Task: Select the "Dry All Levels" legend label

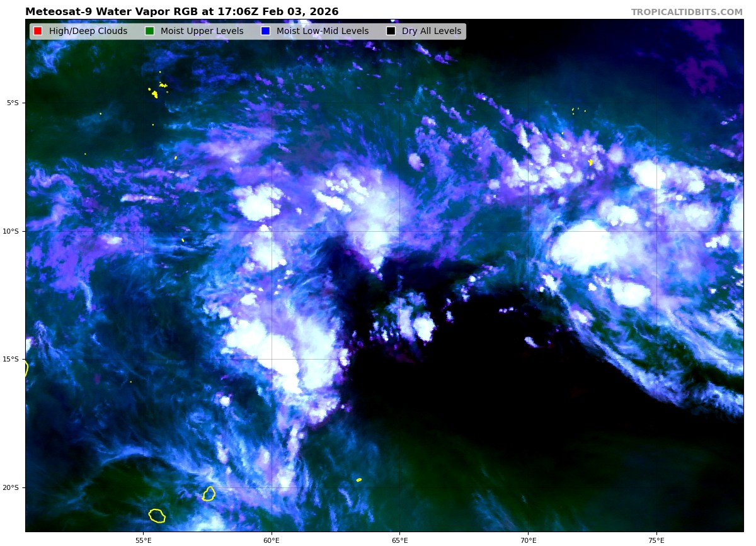Action: pos(432,31)
